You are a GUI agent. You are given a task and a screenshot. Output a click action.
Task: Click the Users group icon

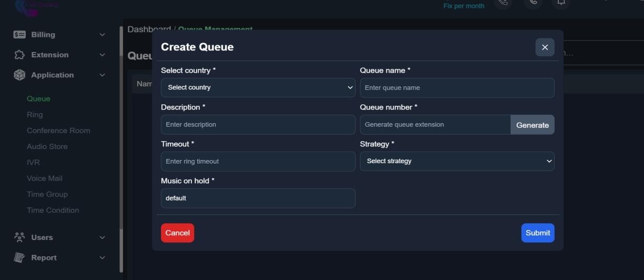pos(19,237)
